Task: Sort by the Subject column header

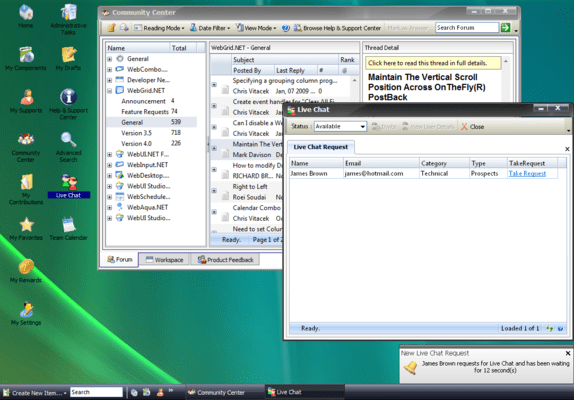Action: tap(285, 60)
